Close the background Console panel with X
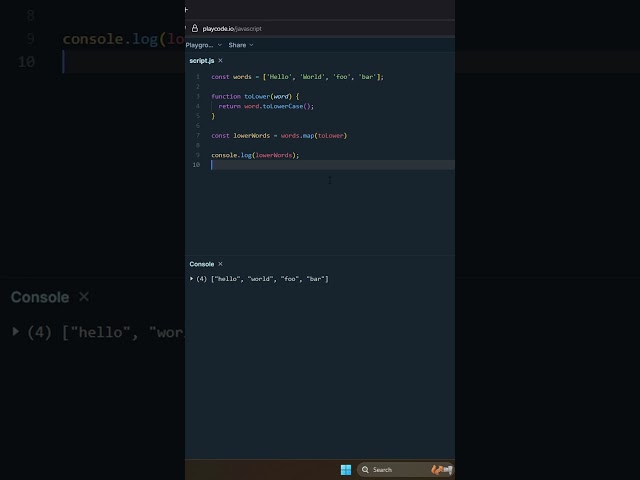Viewport: 640px width, 480px height. [84, 297]
